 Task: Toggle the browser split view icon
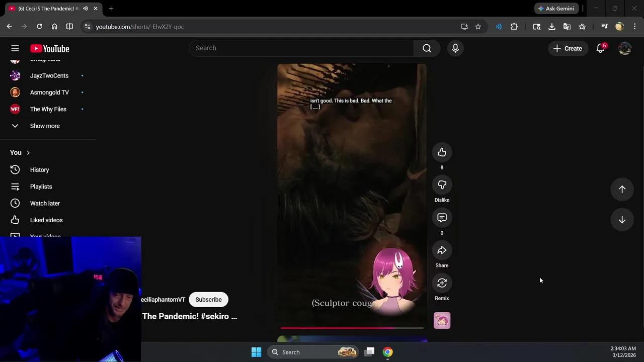pyautogui.click(x=69, y=27)
